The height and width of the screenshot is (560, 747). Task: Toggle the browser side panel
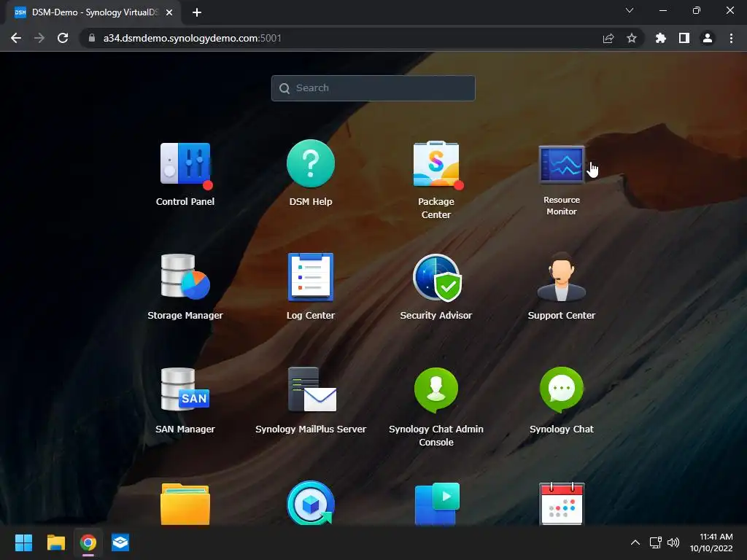684,38
